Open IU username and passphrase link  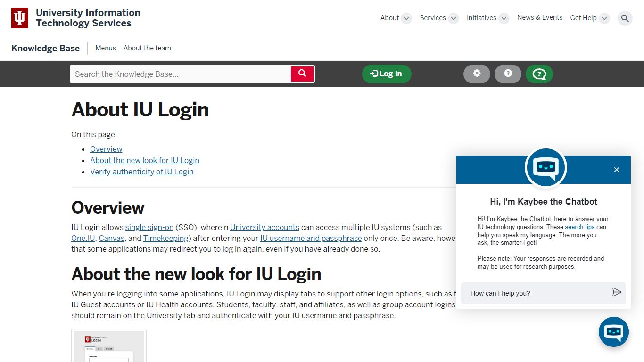(311, 238)
